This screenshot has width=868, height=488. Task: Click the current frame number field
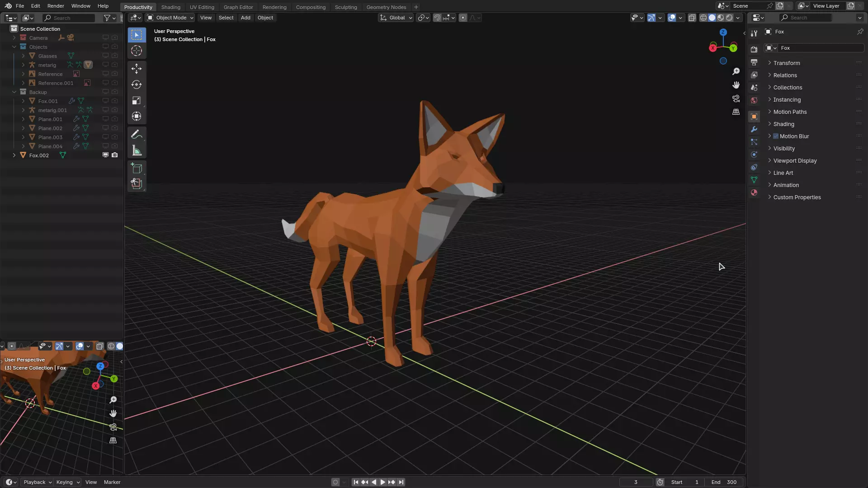635,482
